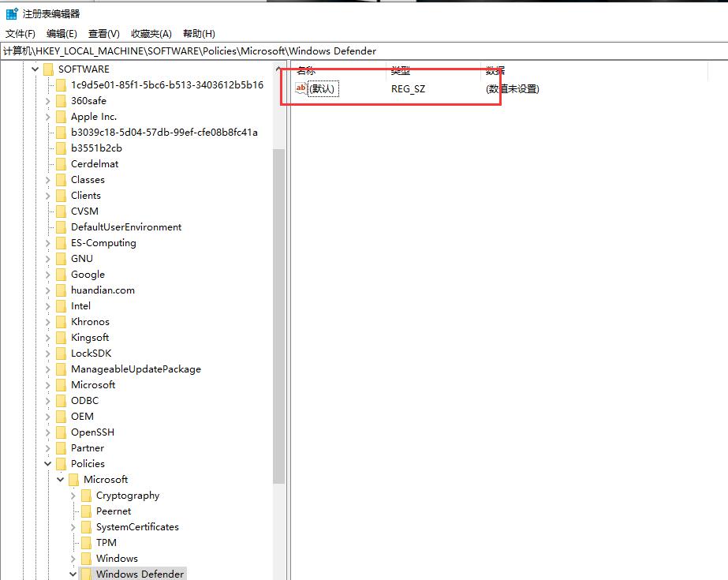This screenshot has height=580, width=728.
Task: Click the CVSM folder icon
Action: (x=62, y=211)
